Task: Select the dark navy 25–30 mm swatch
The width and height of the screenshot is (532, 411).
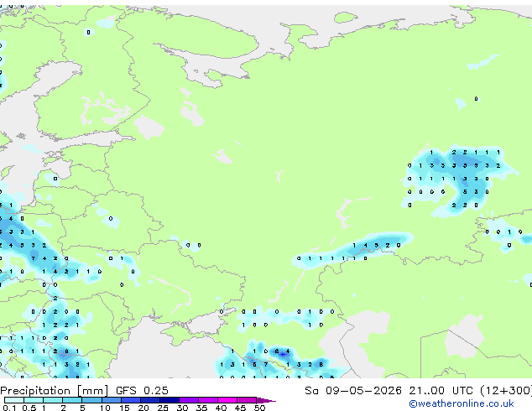Action: point(170,400)
